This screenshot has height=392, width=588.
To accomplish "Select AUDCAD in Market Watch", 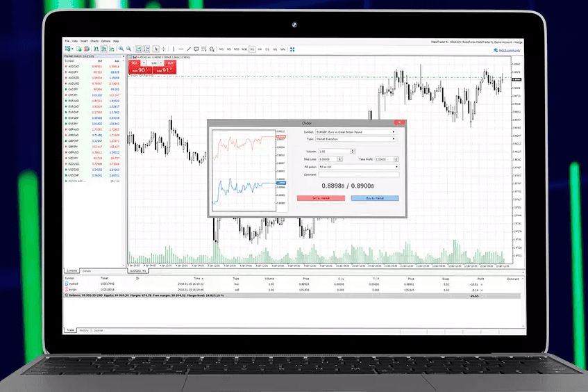I will click(93, 67).
